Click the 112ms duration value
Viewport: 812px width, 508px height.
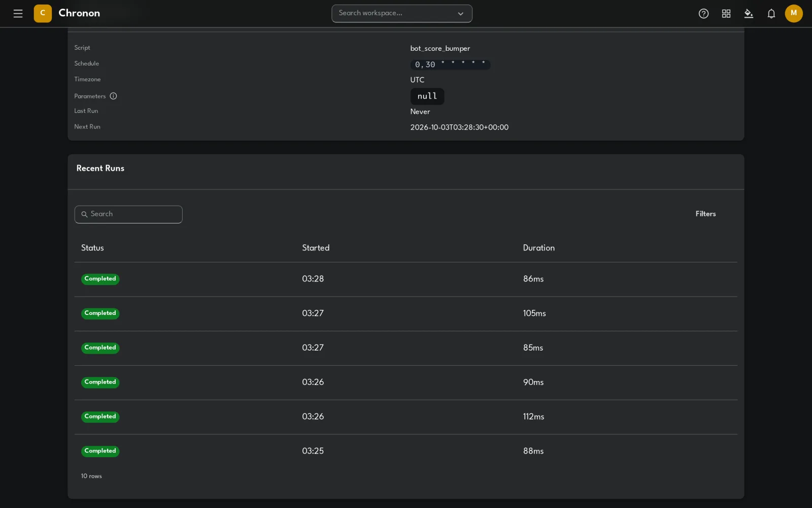[x=533, y=417]
